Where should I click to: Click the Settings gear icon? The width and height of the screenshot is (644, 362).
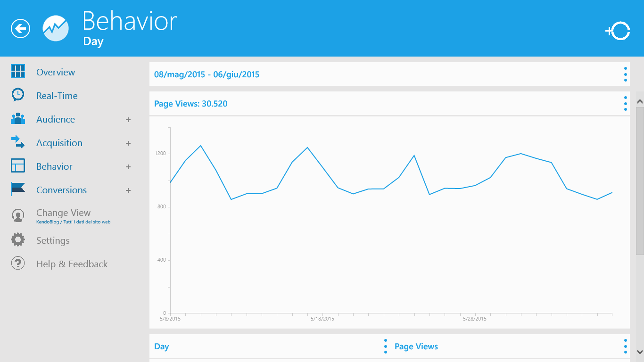[18, 240]
